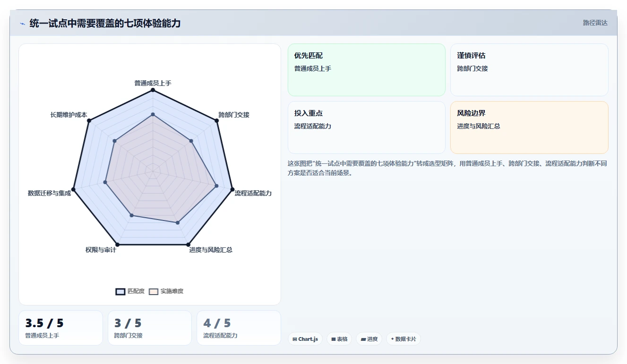The width and height of the screenshot is (627, 364).
Task: Click 普通成员上手 label under 3.5 / 5
Action: [x=42, y=336]
